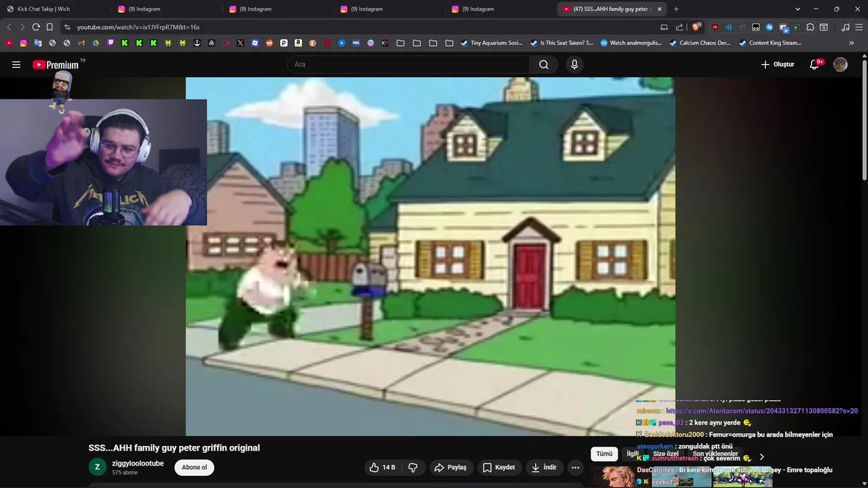Open Twitch bookmark icon
The image size is (868, 488).
pyautogui.click(x=111, y=43)
